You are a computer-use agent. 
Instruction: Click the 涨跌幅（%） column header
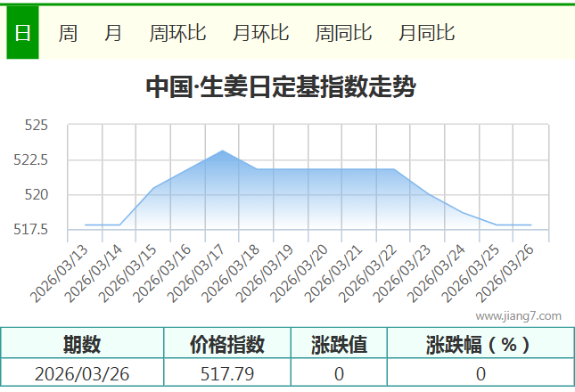480,345
